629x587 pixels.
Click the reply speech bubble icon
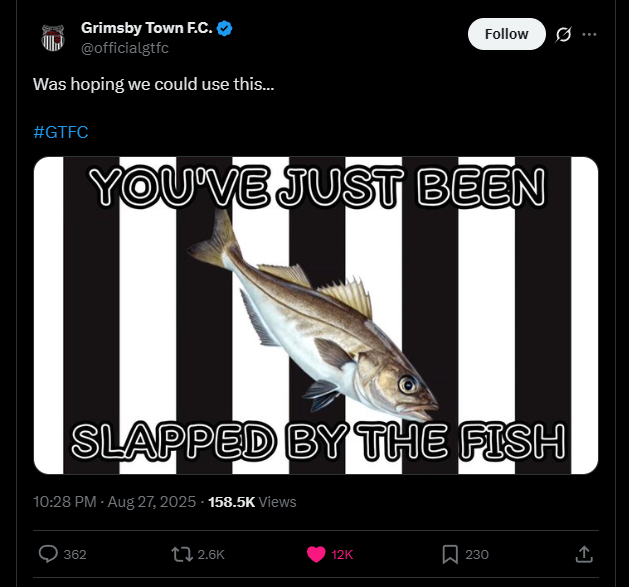47,554
